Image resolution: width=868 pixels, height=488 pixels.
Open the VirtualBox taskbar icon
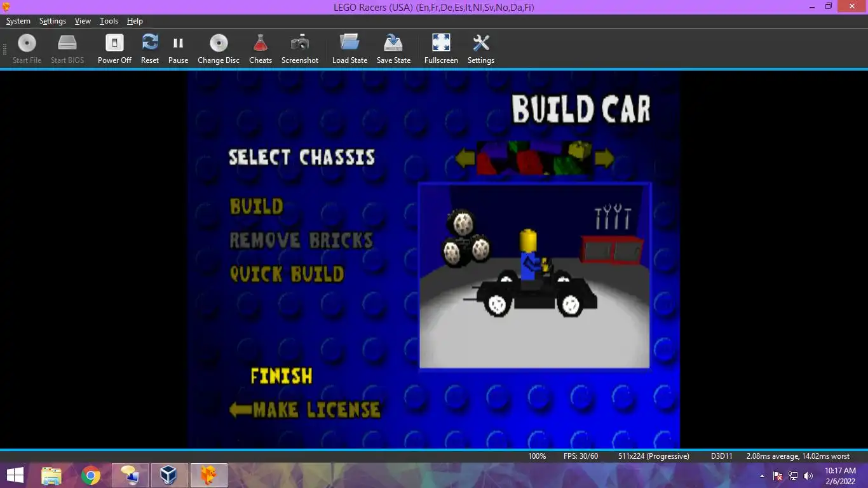coord(168,475)
